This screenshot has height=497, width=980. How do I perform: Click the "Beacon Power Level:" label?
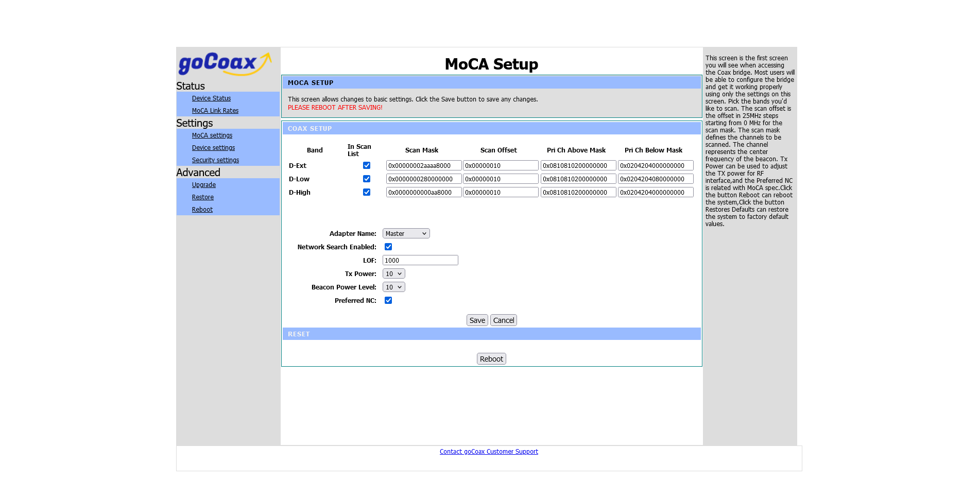(344, 287)
